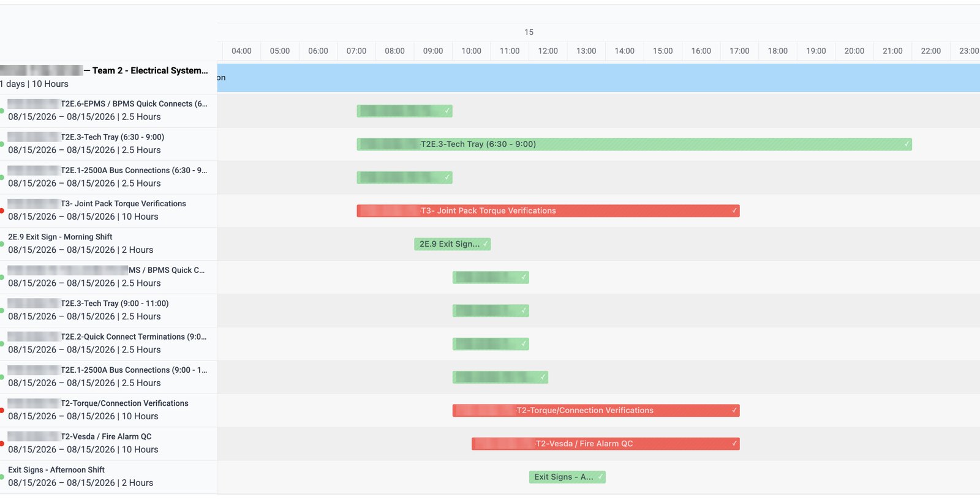
Task: Click the checkmark on the 2E.9 Exit Sign bar
Action: click(x=485, y=244)
